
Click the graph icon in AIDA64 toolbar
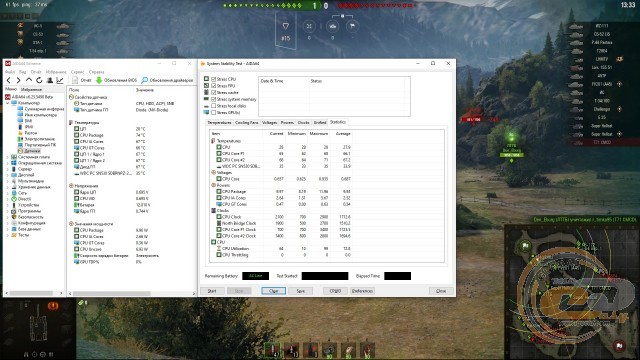pyautogui.click(x=60, y=80)
